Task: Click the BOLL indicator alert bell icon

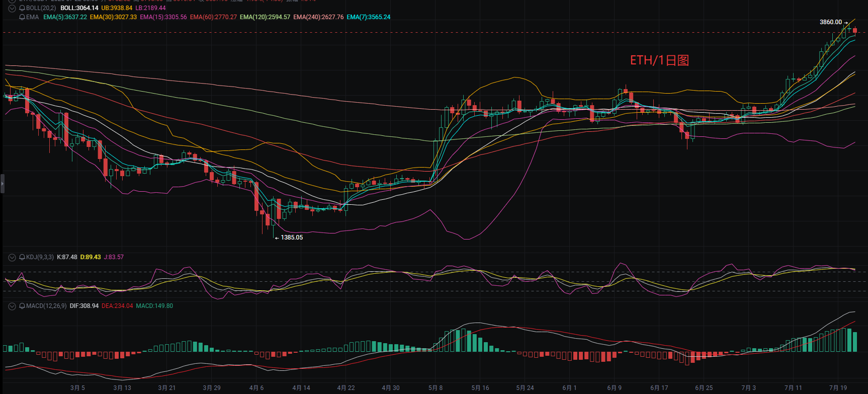Action: [x=22, y=8]
